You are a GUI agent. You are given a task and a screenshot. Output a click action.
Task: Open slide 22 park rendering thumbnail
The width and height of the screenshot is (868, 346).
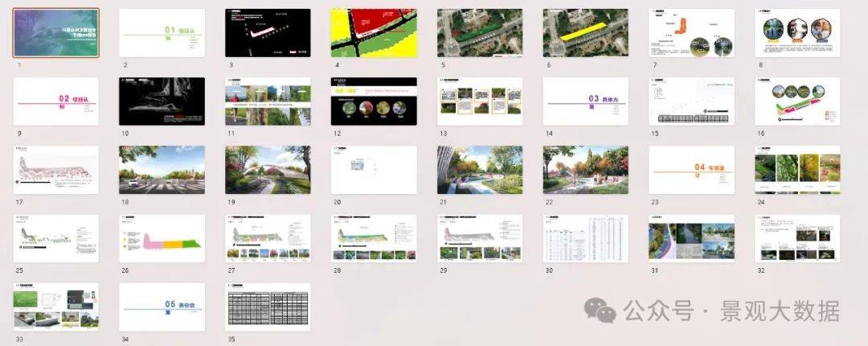point(586,170)
